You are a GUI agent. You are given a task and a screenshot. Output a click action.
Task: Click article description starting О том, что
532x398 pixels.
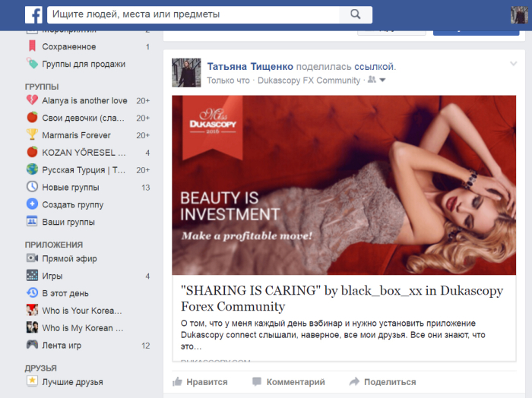click(x=333, y=335)
